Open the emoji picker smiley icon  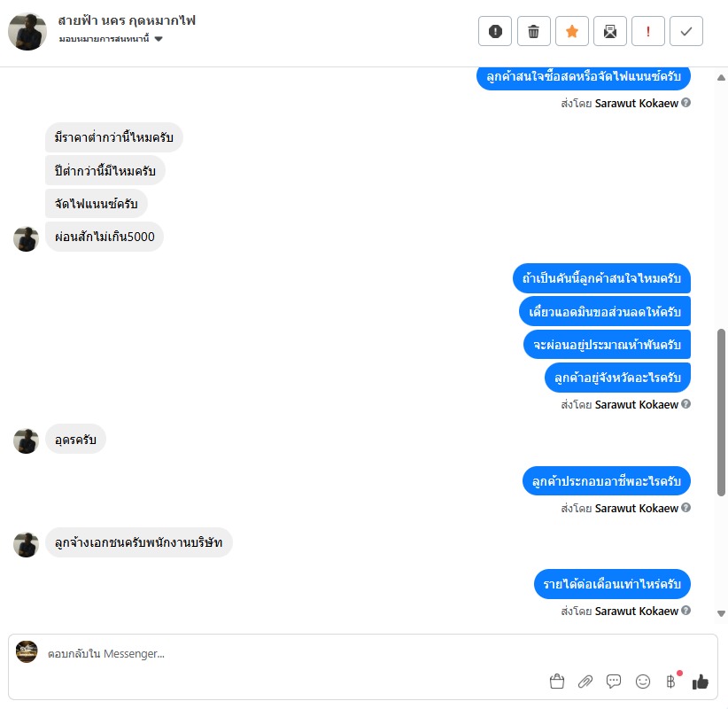point(643,682)
